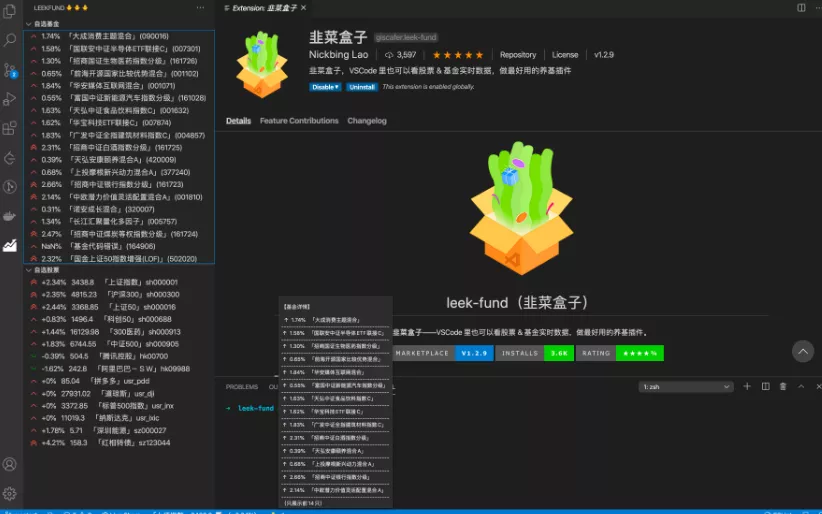Open the Accounts icon in activity bar
Image resolution: width=822 pixels, height=514 pixels.
click(9, 464)
